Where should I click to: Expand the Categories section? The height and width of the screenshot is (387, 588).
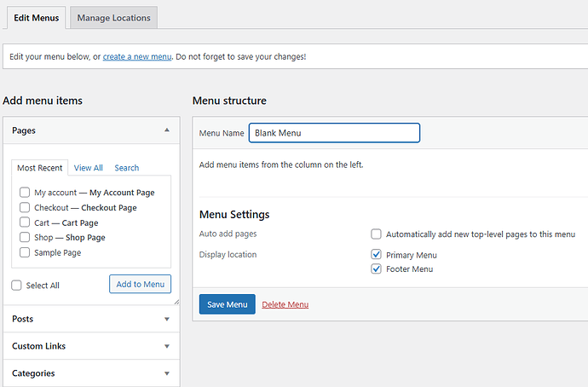click(x=166, y=373)
